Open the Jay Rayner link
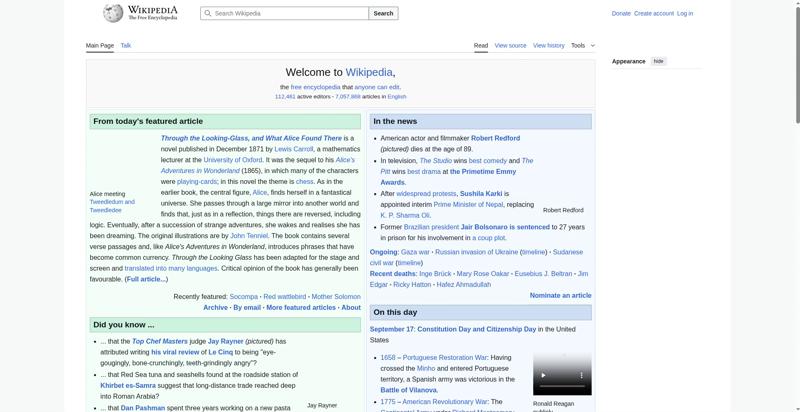This screenshot has width=800, height=412. point(226,341)
